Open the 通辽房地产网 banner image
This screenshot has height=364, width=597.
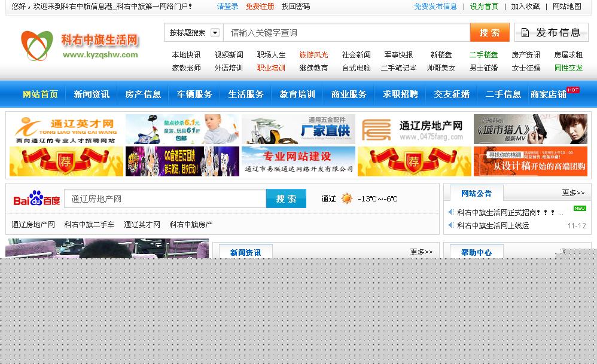tap(414, 130)
